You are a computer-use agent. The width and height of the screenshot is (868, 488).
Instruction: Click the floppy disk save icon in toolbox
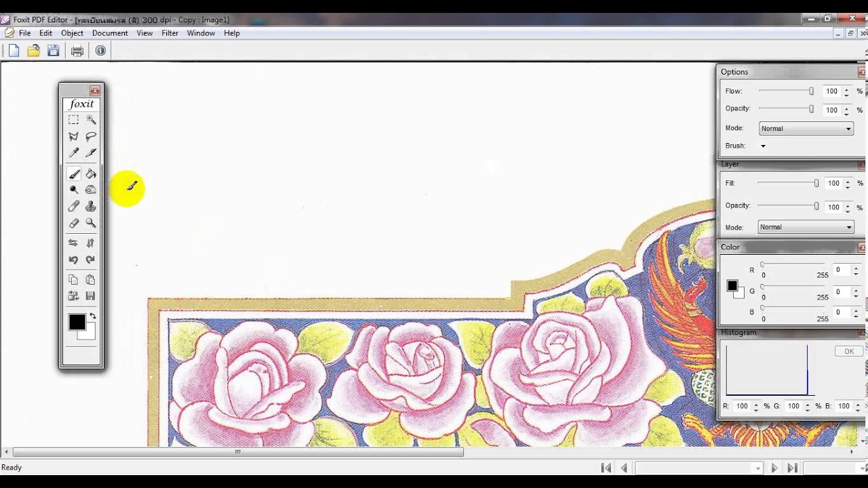[91, 296]
